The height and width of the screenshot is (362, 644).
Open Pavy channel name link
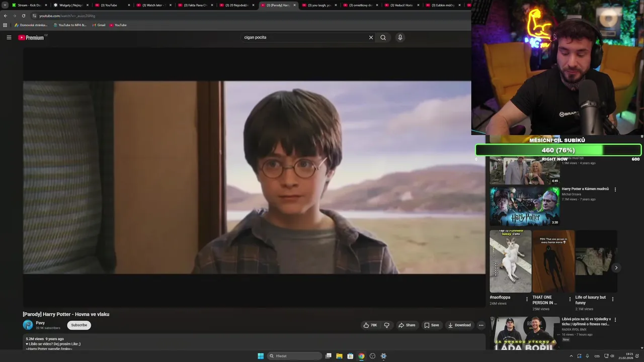[40, 323]
